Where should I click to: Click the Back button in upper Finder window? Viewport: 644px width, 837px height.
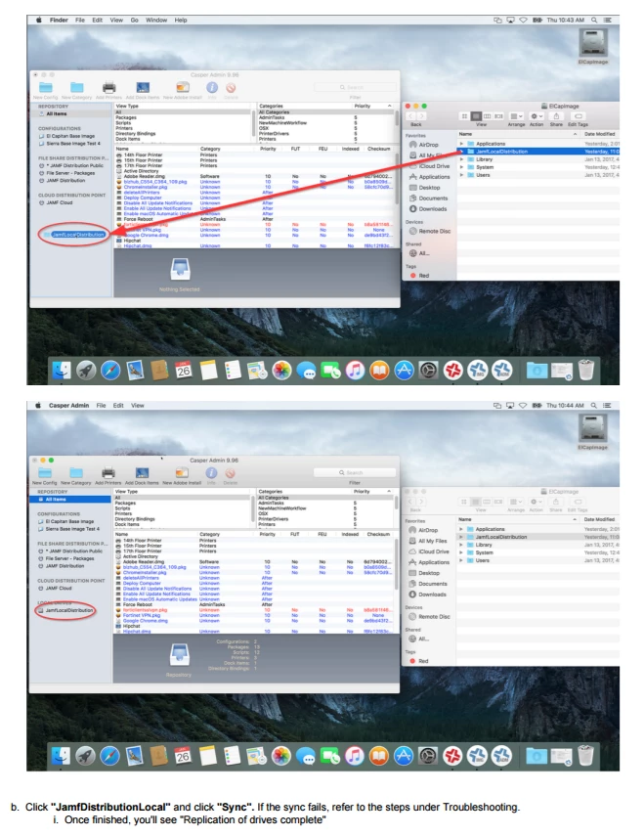click(x=410, y=116)
